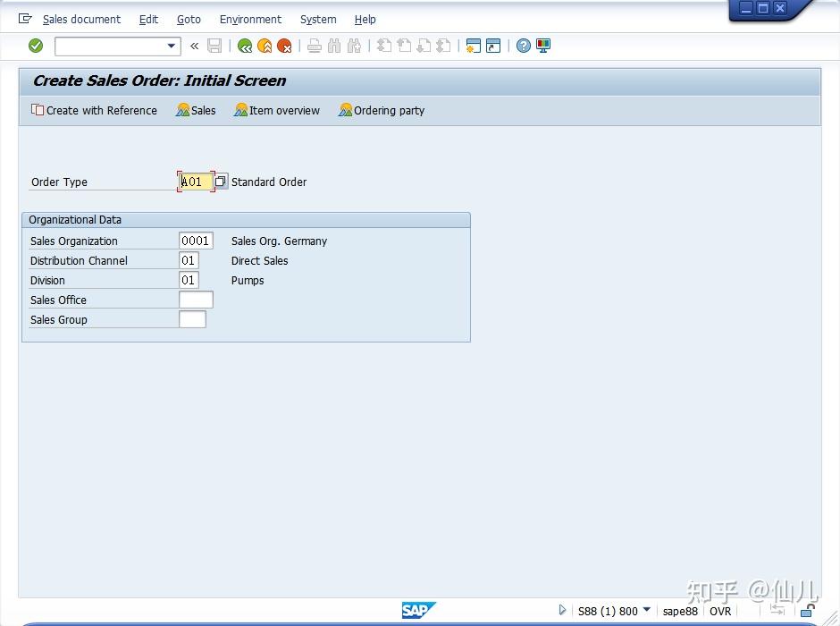The height and width of the screenshot is (626, 840).
Task: Click the Create with Reference button
Action: click(x=94, y=110)
